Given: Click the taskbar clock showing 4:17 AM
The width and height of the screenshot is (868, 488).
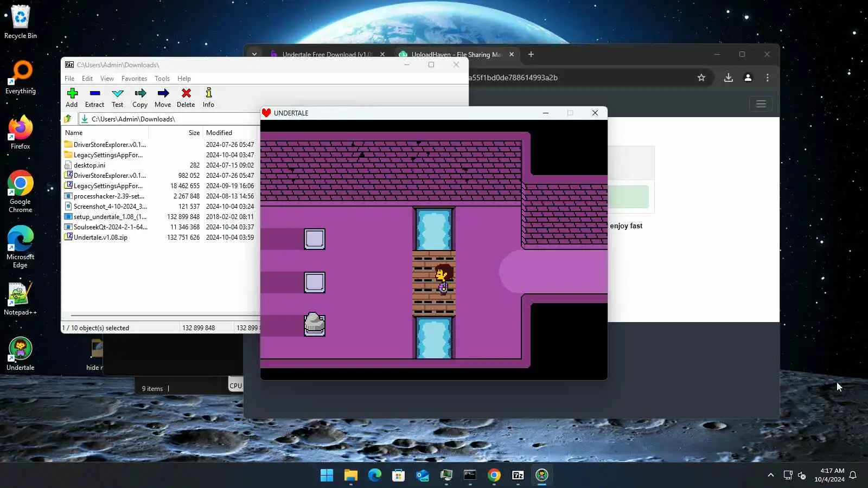Looking at the screenshot, I should click(x=829, y=475).
